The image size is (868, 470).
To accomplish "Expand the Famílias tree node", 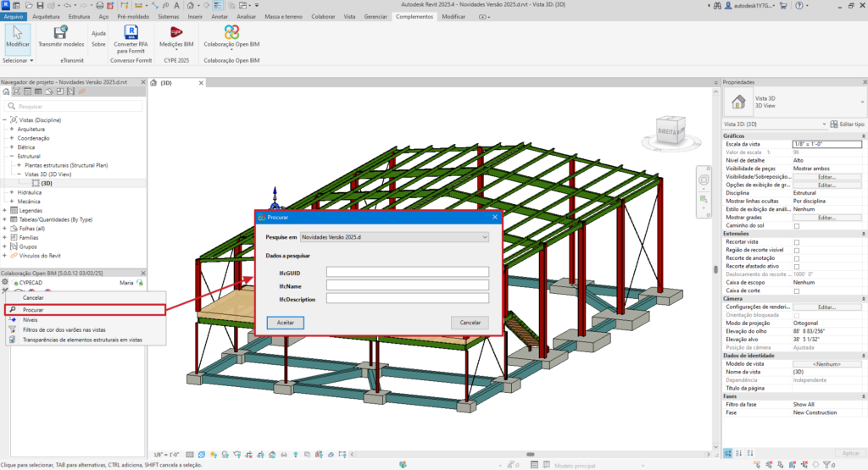I will 5,237.
